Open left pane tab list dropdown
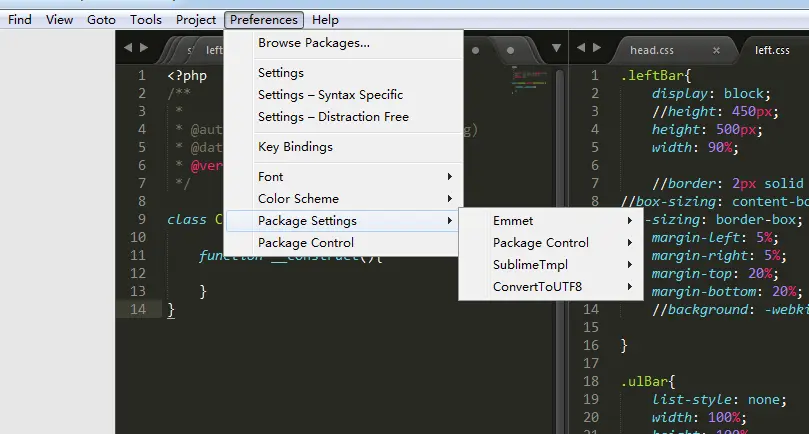The width and height of the screenshot is (809, 434). (556, 49)
